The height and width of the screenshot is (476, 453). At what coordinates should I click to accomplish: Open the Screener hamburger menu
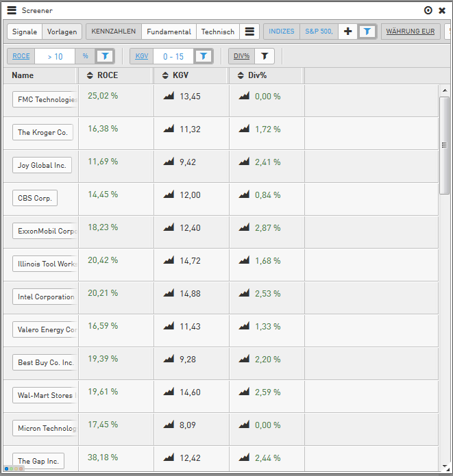pos(12,10)
